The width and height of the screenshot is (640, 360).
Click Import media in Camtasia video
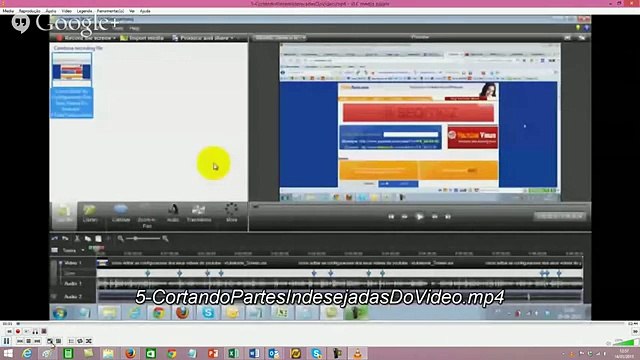(142, 38)
